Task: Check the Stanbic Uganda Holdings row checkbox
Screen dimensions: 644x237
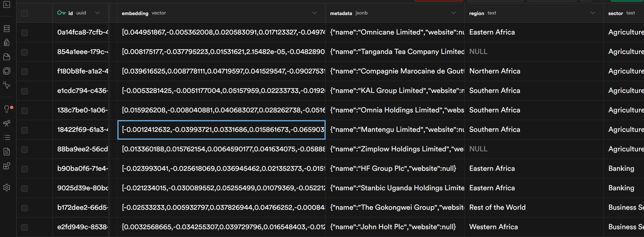Action: click(x=24, y=188)
